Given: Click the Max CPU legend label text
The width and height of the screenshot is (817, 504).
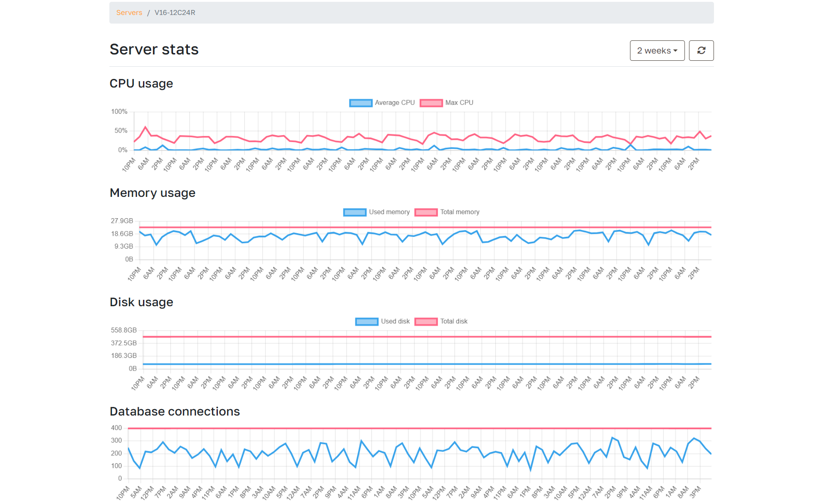Looking at the screenshot, I should 459,103.
